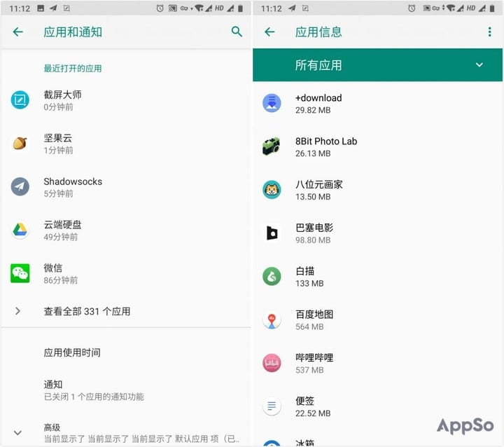The image size is (504, 447).
Task: Tap the Shadowsocks paper plane icon
Action: tap(20, 186)
